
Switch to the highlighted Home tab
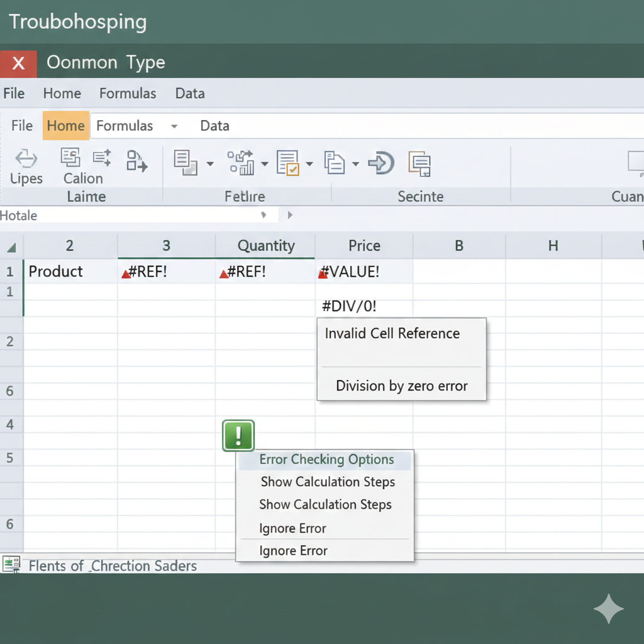click(65, 126)
